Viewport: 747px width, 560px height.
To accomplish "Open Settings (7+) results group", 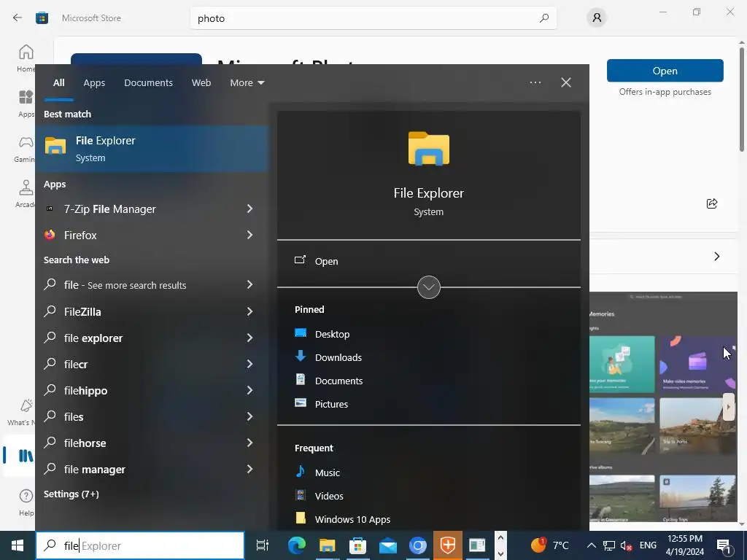I will coord(71,494).
